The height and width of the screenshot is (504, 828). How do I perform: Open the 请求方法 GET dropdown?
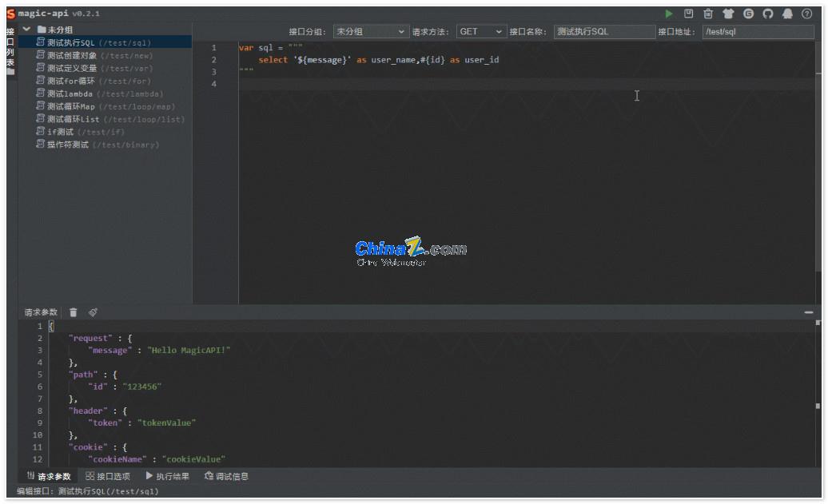481,32
